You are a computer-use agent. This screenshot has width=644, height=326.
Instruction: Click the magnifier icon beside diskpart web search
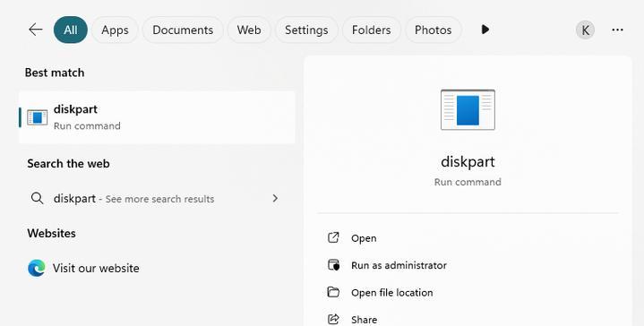coord(37,198)
